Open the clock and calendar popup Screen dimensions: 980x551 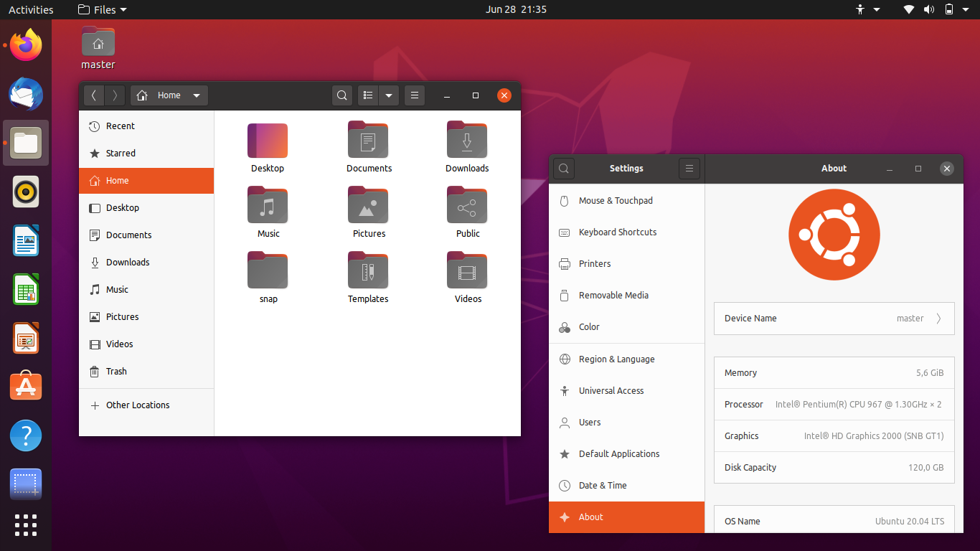517,9
